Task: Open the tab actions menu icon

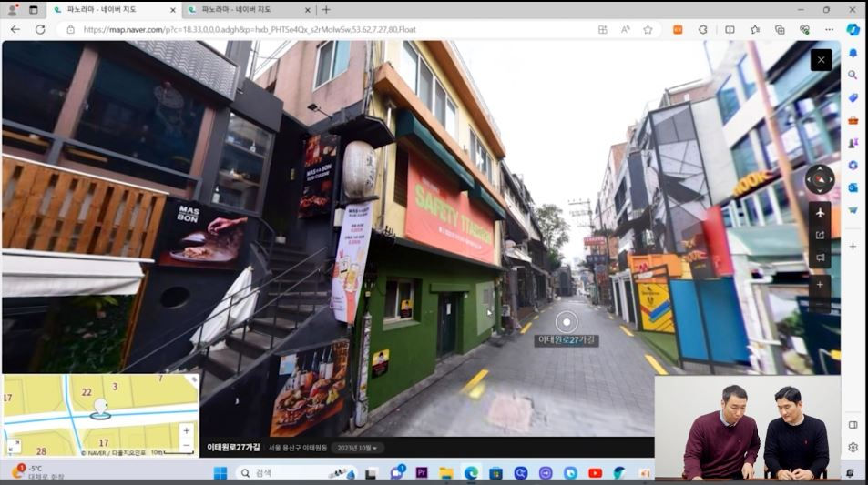Action: pos(33,10)
